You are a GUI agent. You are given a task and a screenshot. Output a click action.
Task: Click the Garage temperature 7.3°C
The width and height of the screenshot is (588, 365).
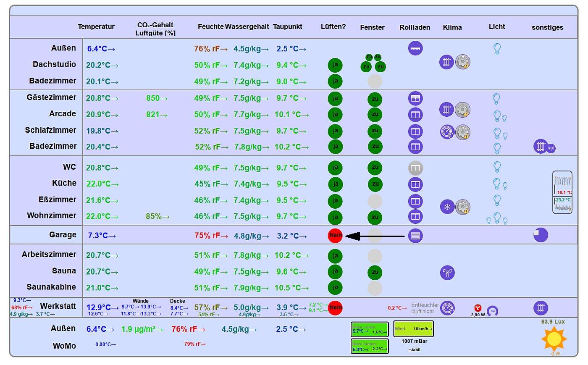click(x=102, y=236)
